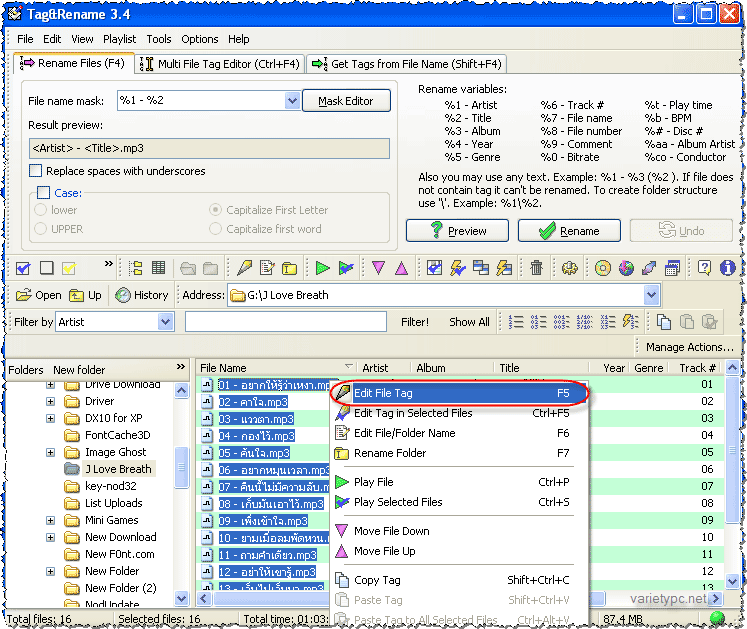Click the Artist column header
The height and width of the screenshot is (629, 747).
[375, 368]
